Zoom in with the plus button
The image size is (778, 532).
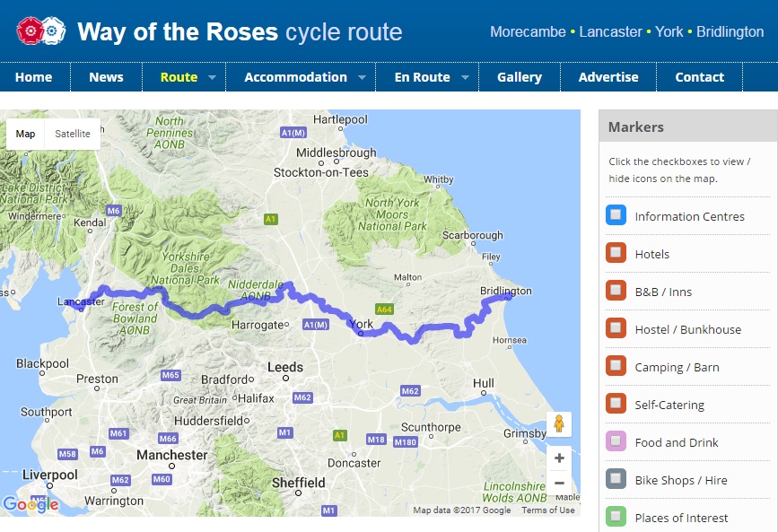click(x=559, y=458)
